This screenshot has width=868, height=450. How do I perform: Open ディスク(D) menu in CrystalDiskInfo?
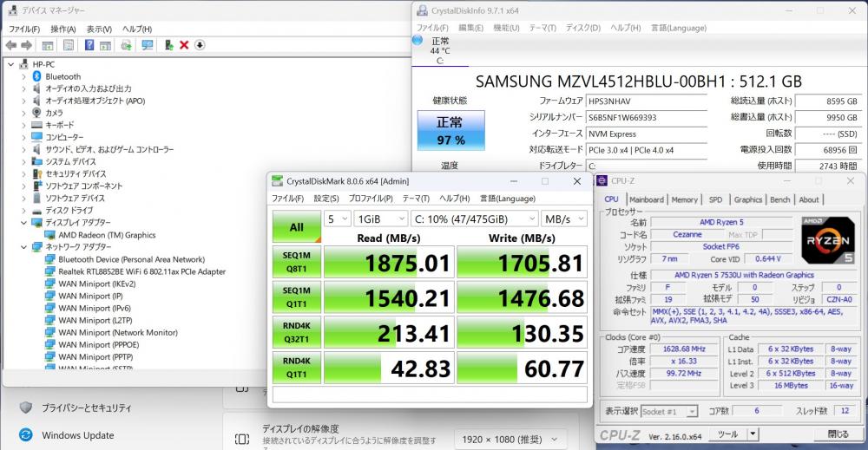pyautogui.click(x=583, y=28)
